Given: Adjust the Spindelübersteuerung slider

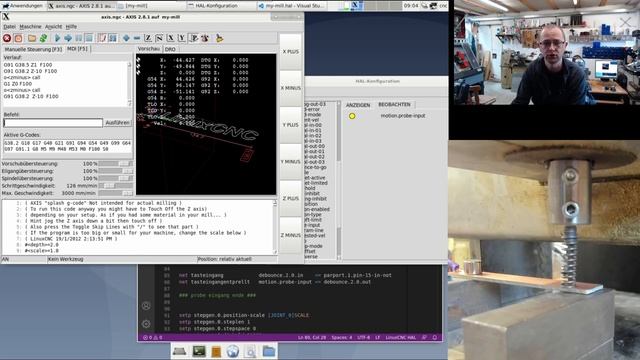Looking at the screenshot, I should (x=116, y=178).
